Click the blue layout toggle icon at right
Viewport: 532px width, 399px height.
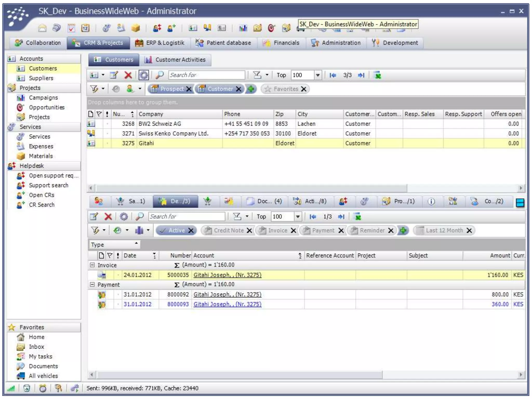(520, 203)
